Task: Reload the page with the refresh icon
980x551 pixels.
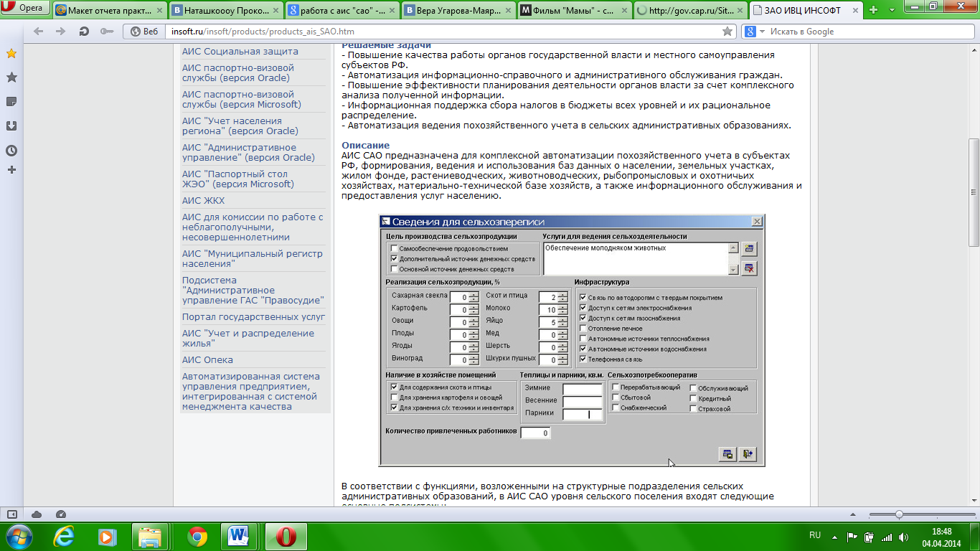Action: [x=84, y=32]
